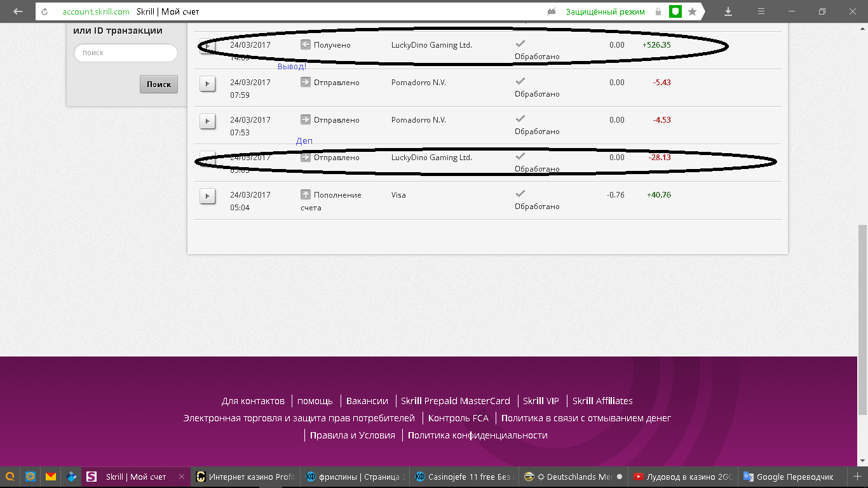Viewport: 868px width, 488px height.
Task: Open the pinned blue diamond tab
Action: pos(72,477)
